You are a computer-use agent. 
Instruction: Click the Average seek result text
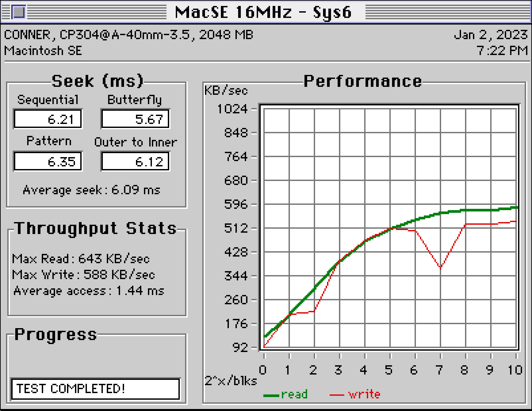[x=92, y=190]
